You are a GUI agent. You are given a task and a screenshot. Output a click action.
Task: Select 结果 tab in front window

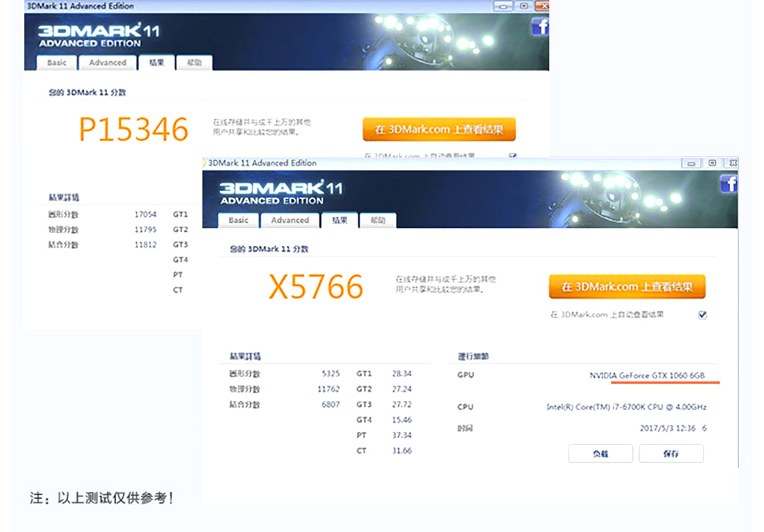pos(340,220)
